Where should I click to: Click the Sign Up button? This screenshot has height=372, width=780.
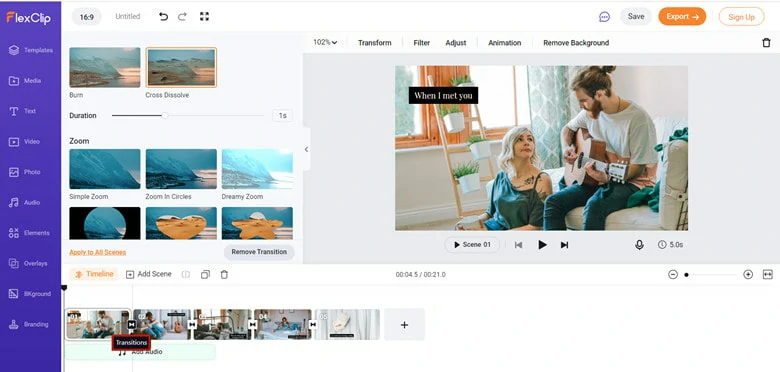(x=741, y=17)
